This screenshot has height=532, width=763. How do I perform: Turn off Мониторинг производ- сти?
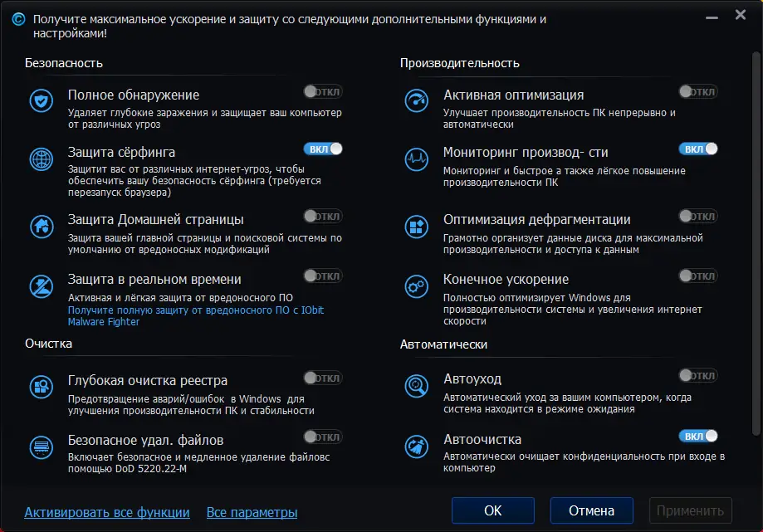click(x=699, y=149)
